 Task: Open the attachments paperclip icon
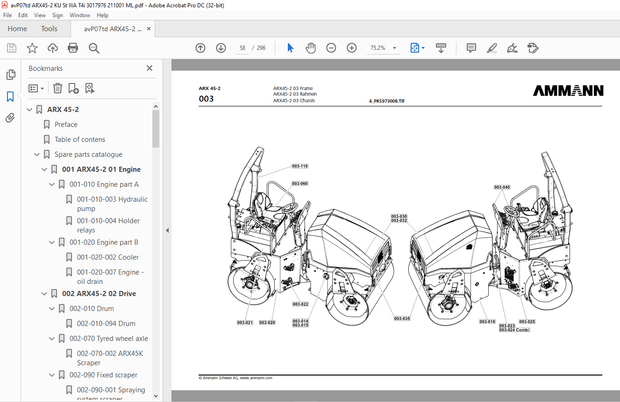11,118
